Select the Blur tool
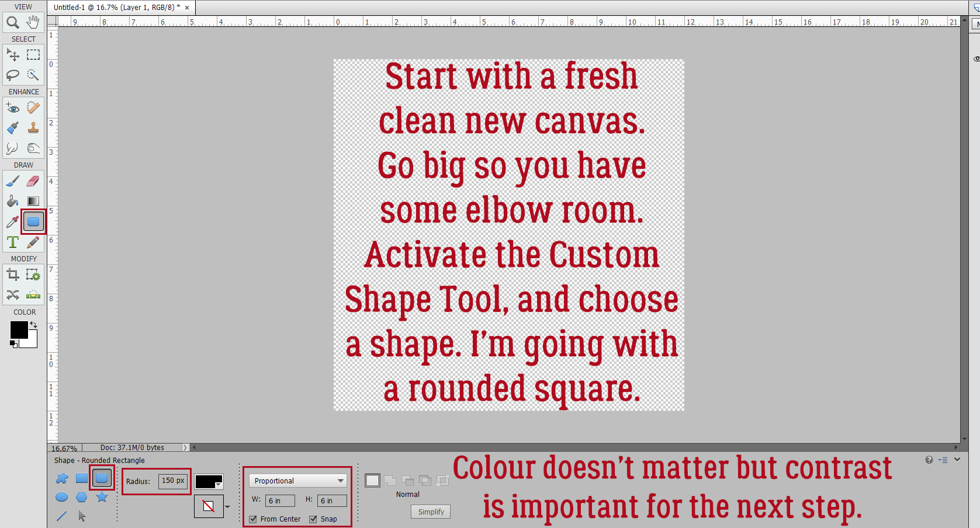The image size is (980, 528). click(x=13, y=148)
